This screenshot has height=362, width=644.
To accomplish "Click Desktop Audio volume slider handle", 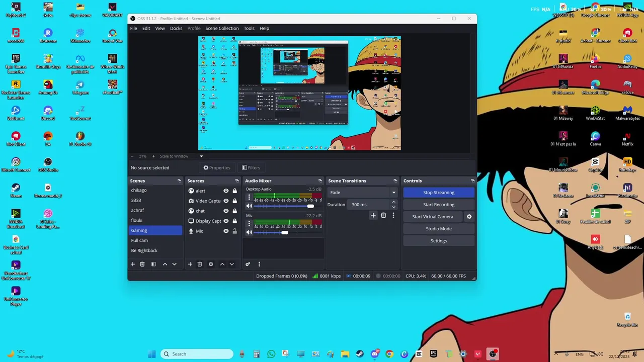I will point(310,206).
